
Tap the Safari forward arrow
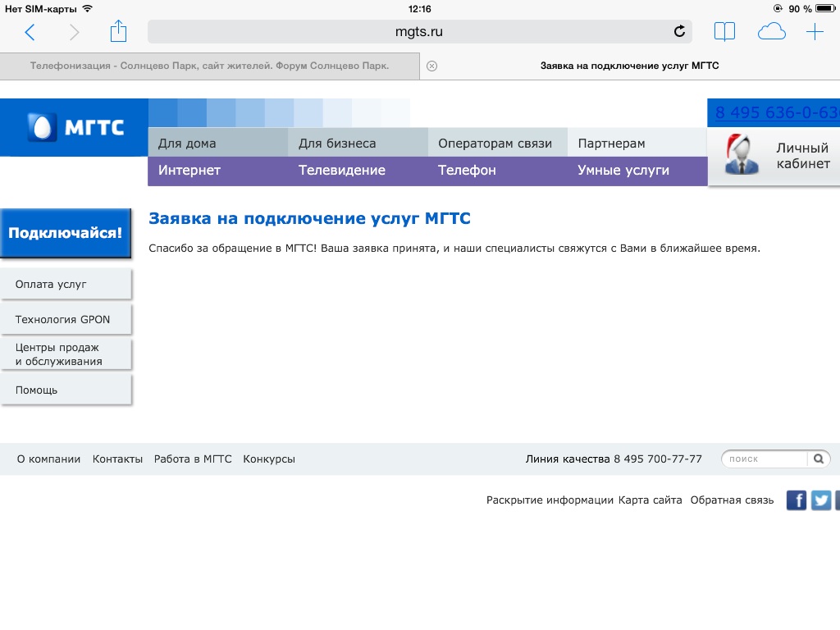pos(74,32)
